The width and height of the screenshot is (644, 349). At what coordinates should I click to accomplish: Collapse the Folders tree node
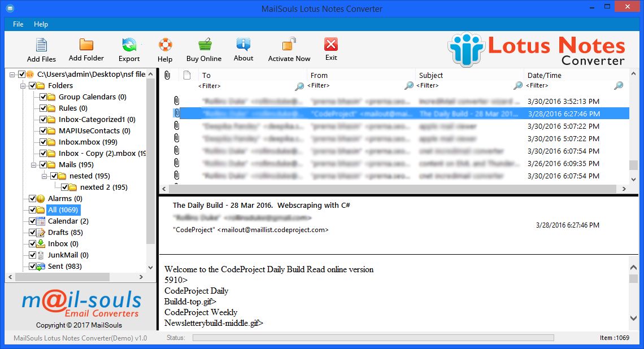(x=23, y=86)
